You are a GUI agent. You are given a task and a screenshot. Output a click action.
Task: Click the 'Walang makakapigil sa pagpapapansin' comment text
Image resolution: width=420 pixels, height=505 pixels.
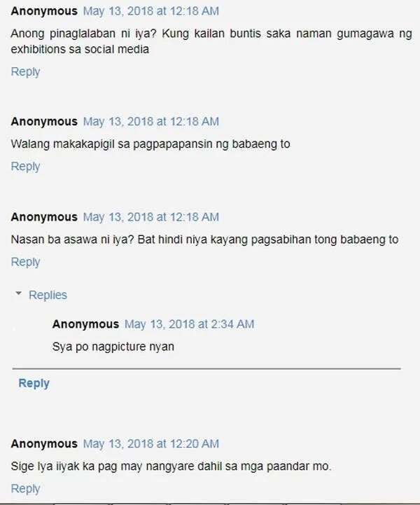(x=150, y=144)
